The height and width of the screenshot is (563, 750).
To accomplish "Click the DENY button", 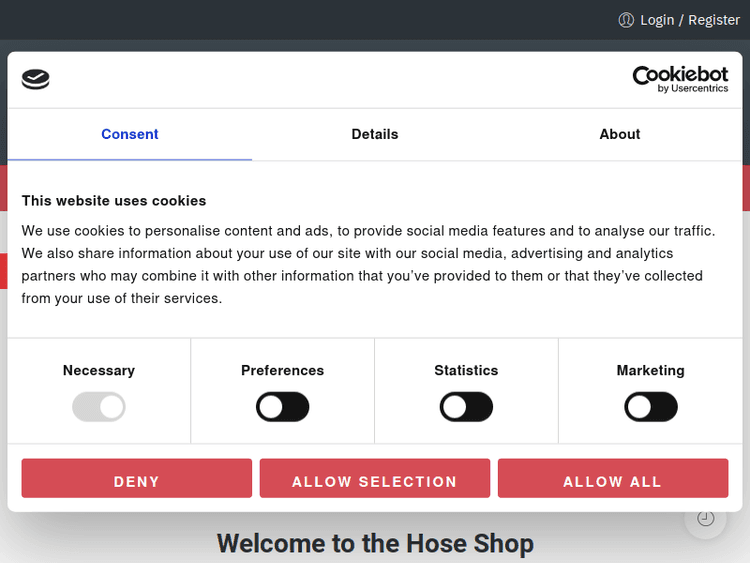I will point(137,478).
